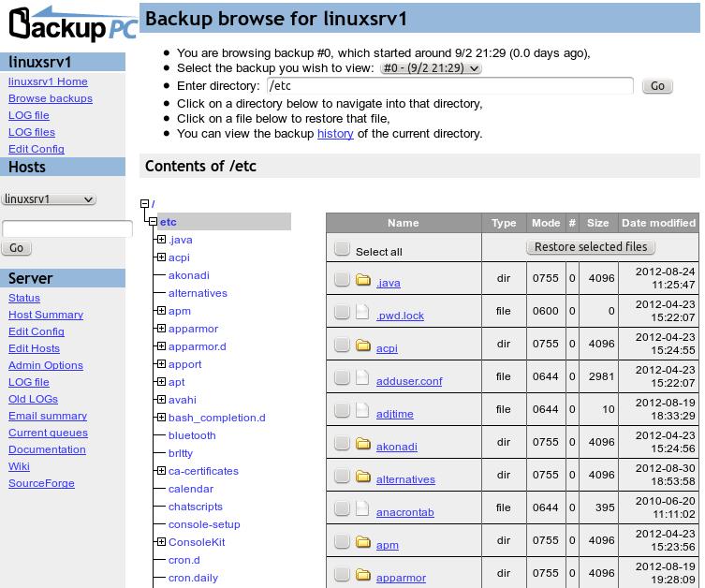Open Status in Server menu

click(x=24, y=298)
